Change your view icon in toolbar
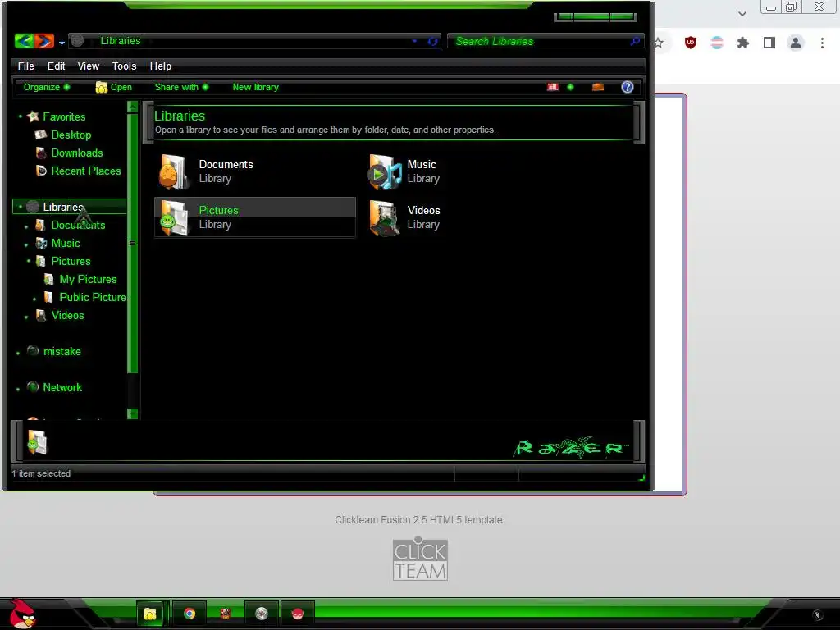 coord(553,87)
